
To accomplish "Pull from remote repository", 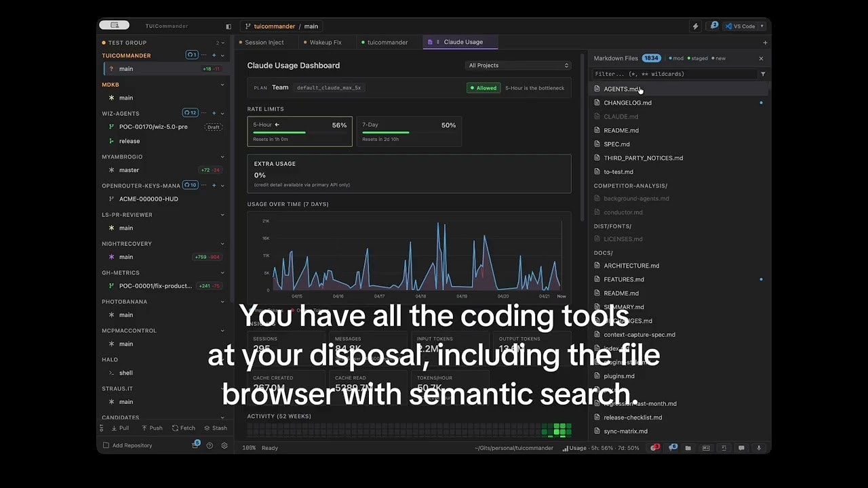I will pyautogui.click(x=120, y=428).
